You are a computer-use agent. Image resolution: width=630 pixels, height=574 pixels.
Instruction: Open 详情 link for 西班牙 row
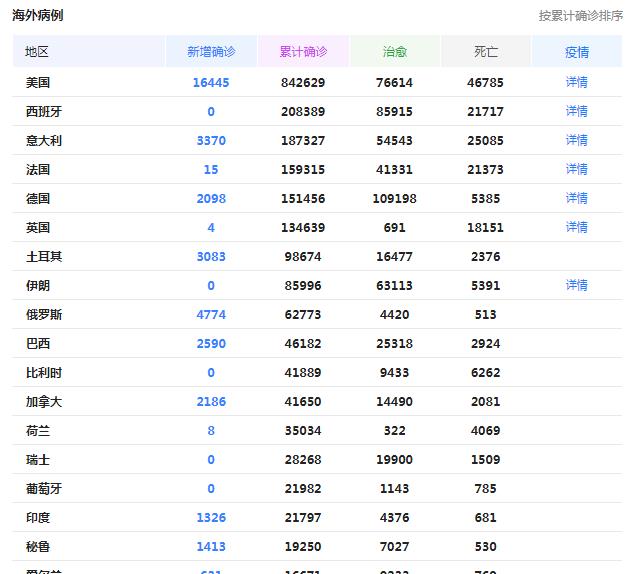point(576,111)
